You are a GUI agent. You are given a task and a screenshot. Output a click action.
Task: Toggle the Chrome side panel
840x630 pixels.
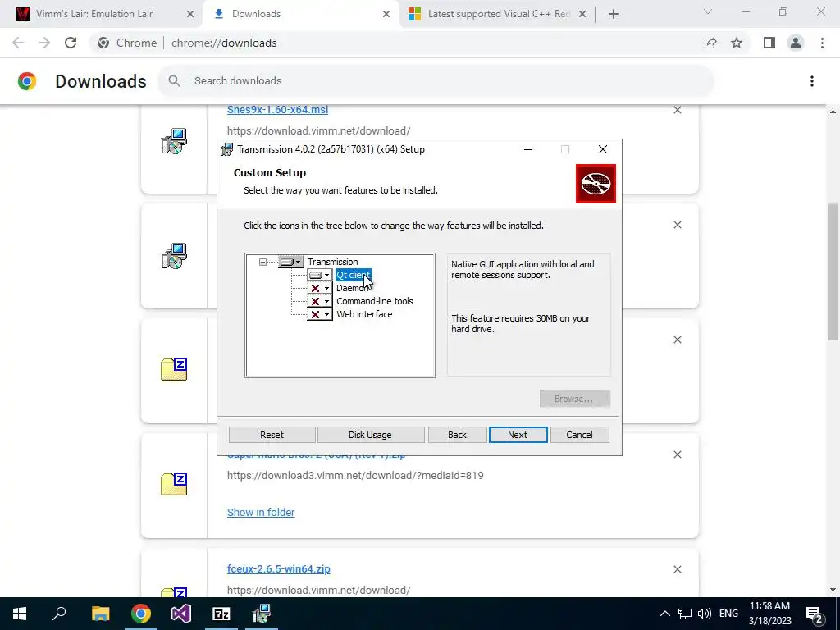(769, 43)
